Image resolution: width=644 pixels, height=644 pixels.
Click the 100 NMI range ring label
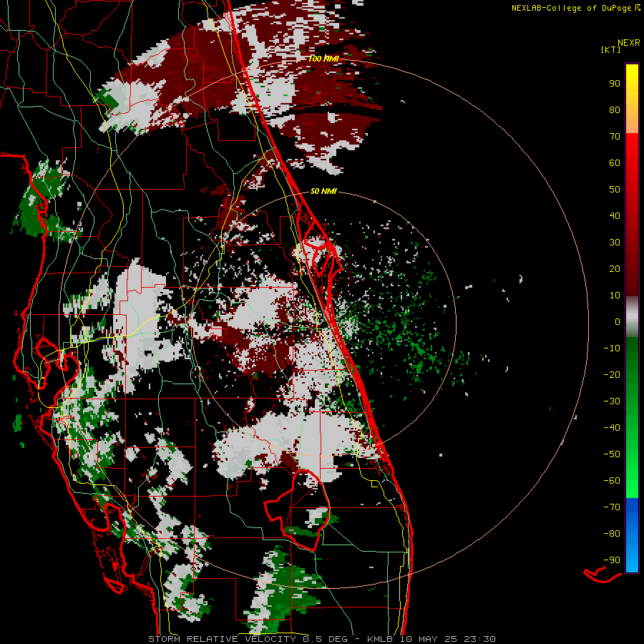(x=323, y=59)
